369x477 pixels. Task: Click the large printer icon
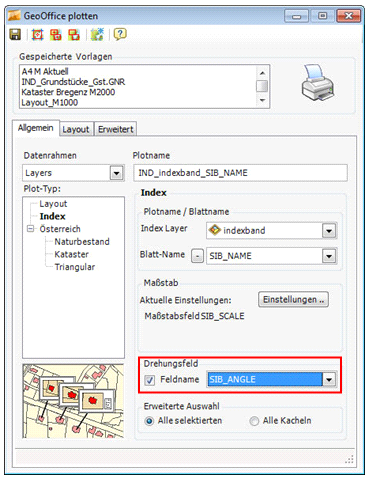317,83
